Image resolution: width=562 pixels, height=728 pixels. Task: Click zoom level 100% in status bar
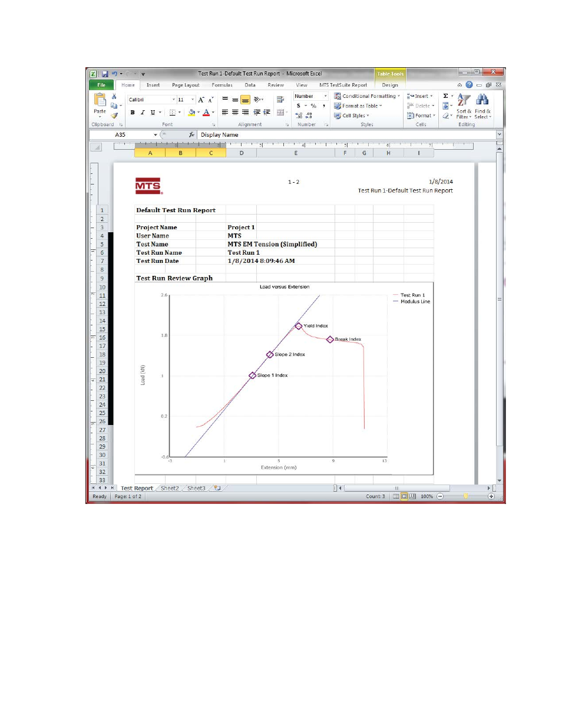coord(427,496)
